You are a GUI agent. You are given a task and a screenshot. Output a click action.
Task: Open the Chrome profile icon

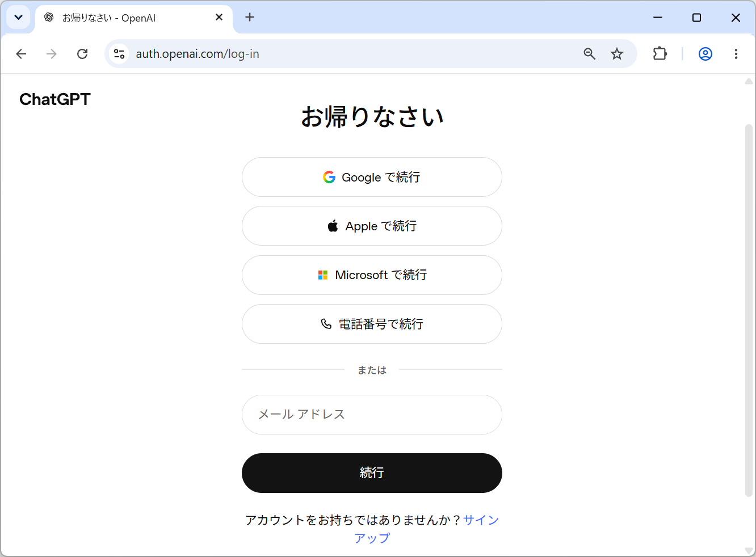coord(705,54)
